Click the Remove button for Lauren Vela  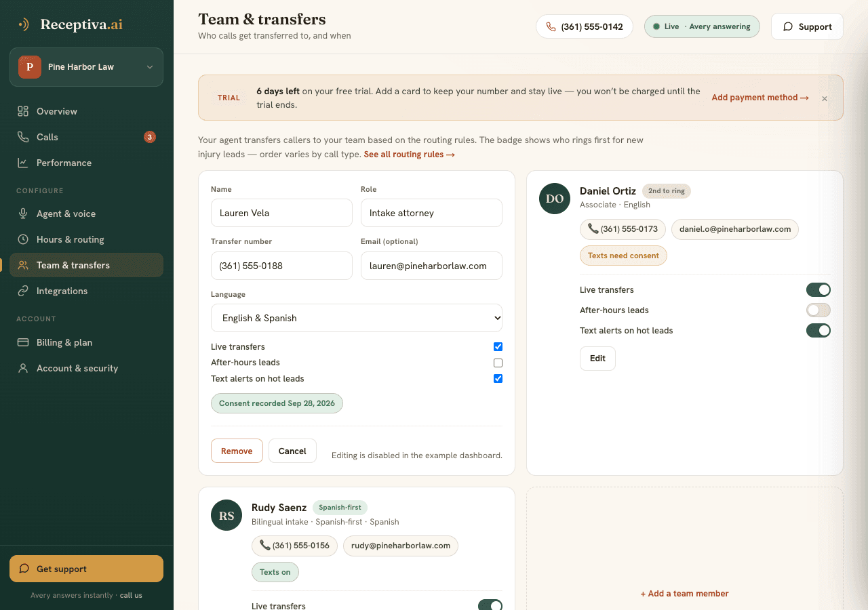click(237, 451)
